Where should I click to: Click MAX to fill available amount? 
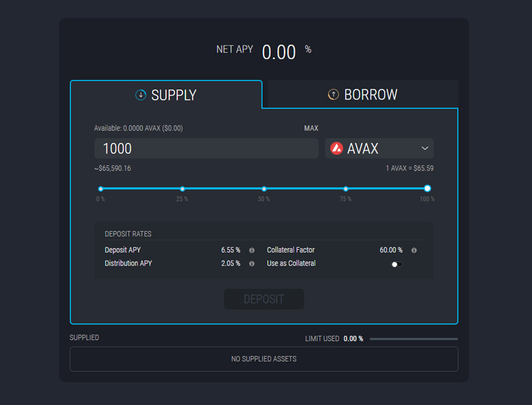(x=311, y=128)
